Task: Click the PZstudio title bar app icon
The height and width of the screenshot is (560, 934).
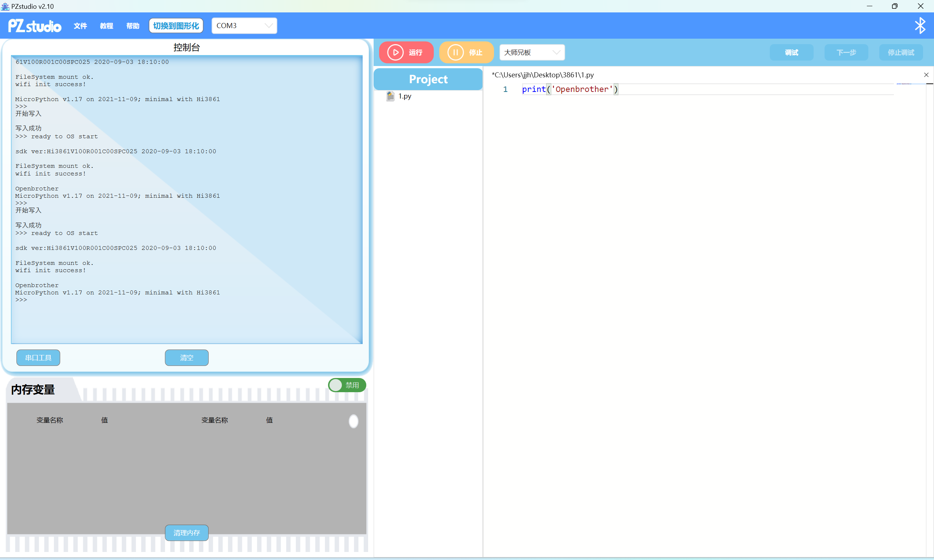Action: pyautogui.click(x=5, y=6)
